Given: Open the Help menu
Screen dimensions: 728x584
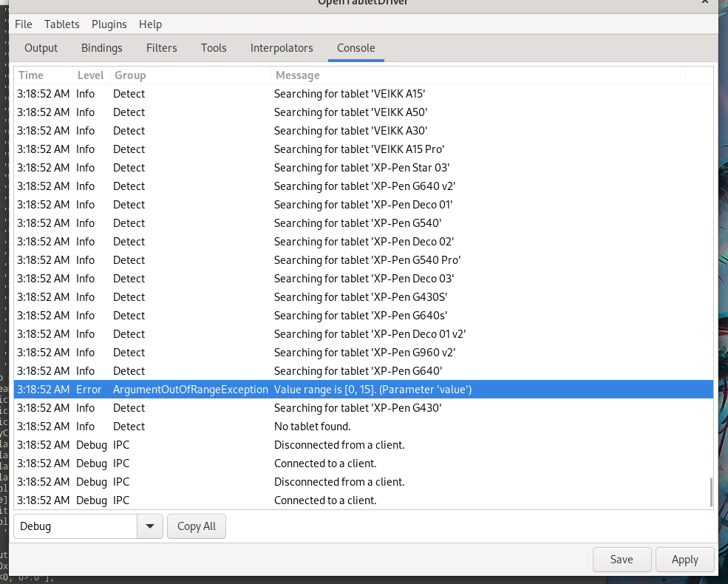Looking at the screenshot, I should coord(150,24).
